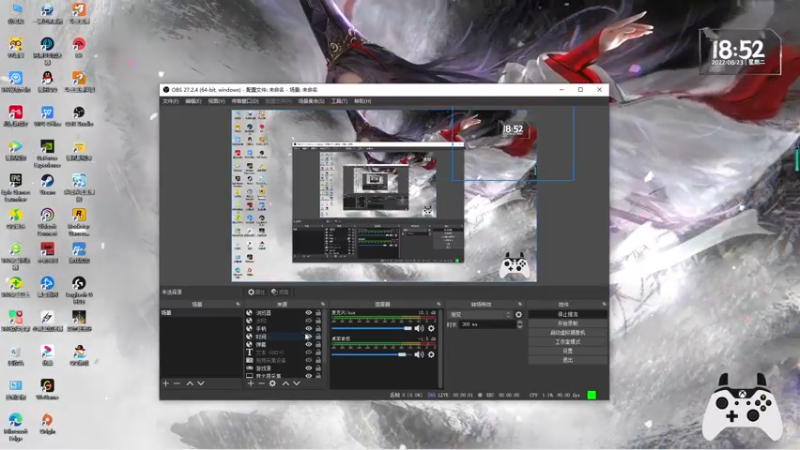800x450 pixels.
Task: Pop out the 混音器 dock panel
Action: [438, 304]
